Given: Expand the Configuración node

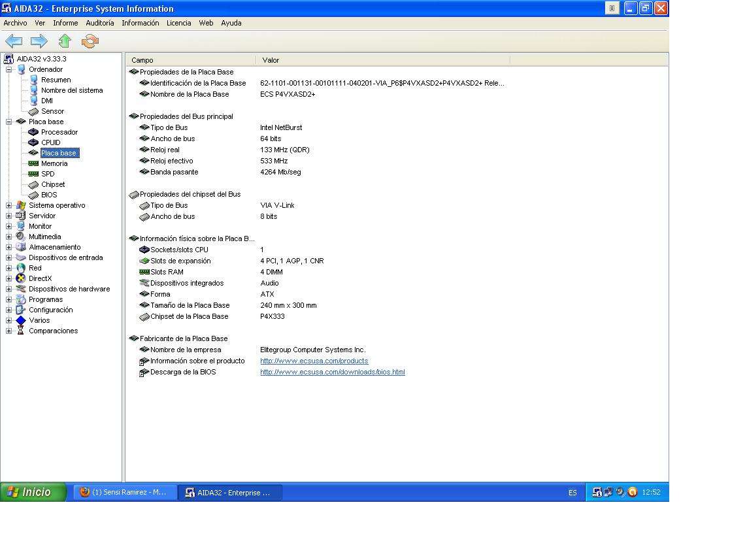Looking at the screenshot, I should pos(8,310).
